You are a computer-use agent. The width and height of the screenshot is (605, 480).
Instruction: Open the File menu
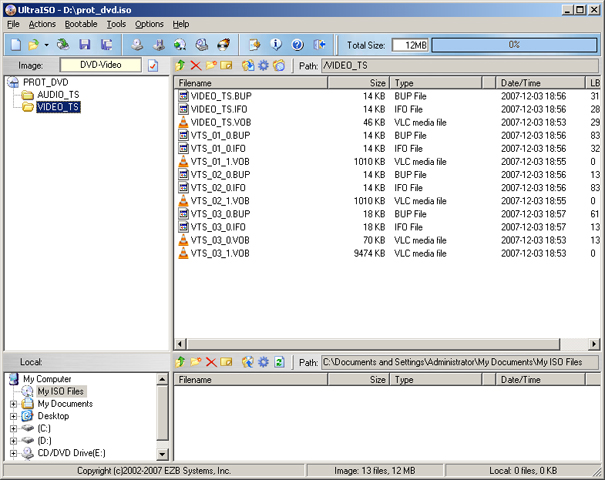[13, 24]
